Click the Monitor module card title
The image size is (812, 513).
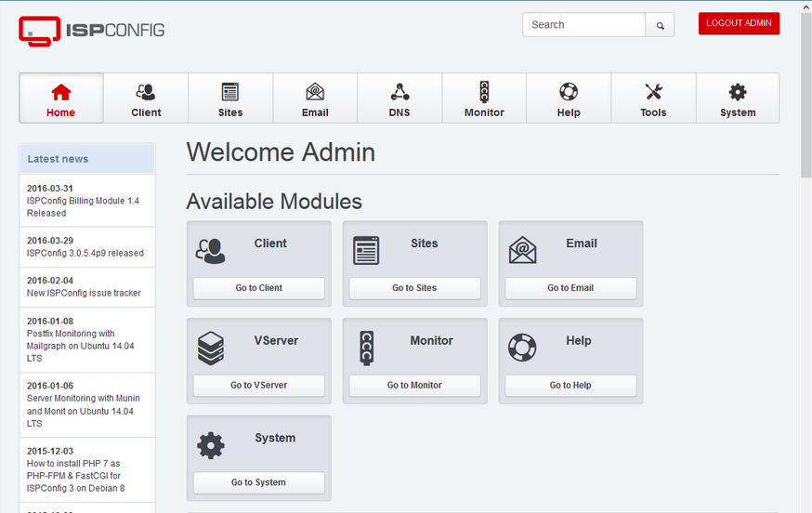pos(431,340)
